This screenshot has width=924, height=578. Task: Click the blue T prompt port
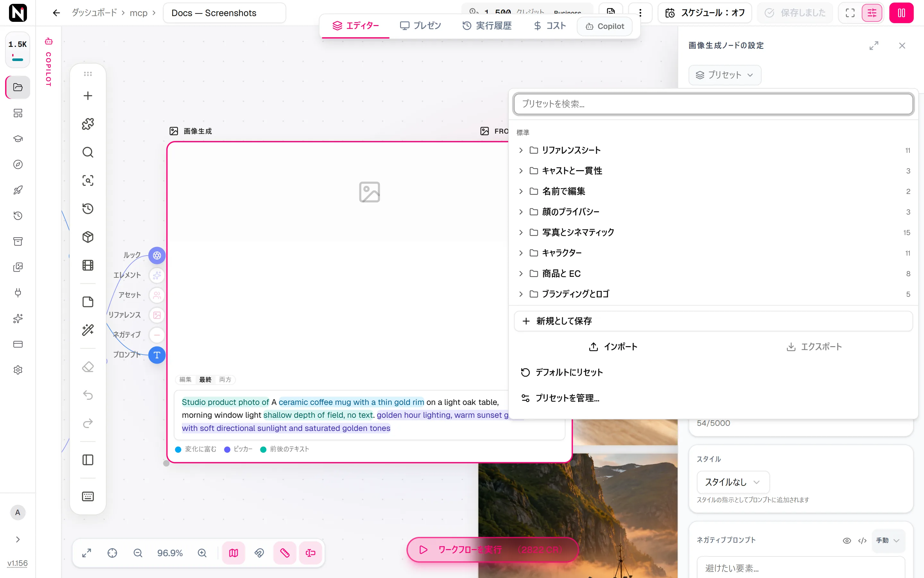[157, 355]
